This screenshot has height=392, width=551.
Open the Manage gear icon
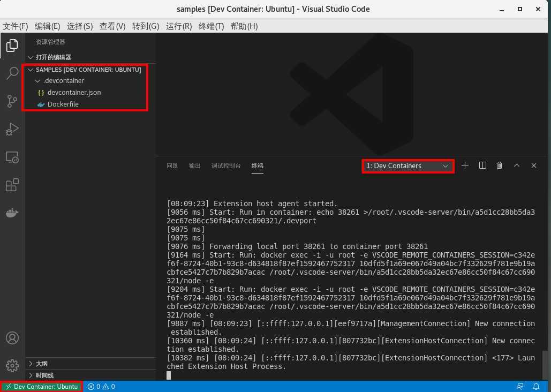point(12,366)
